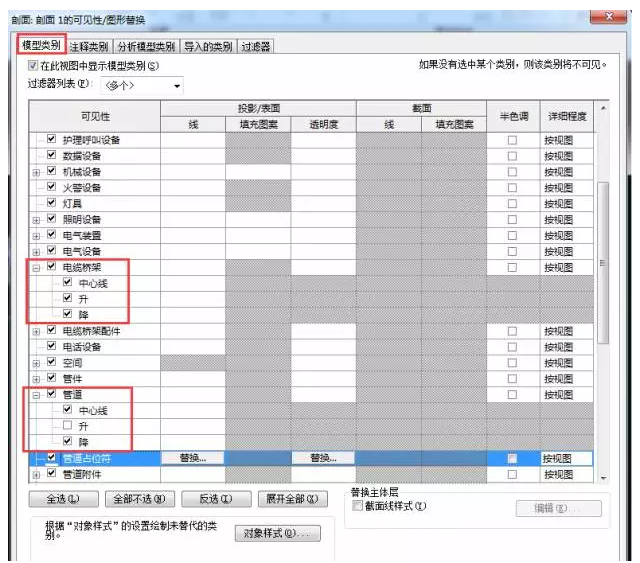Open 对象样式 settings

278,533
